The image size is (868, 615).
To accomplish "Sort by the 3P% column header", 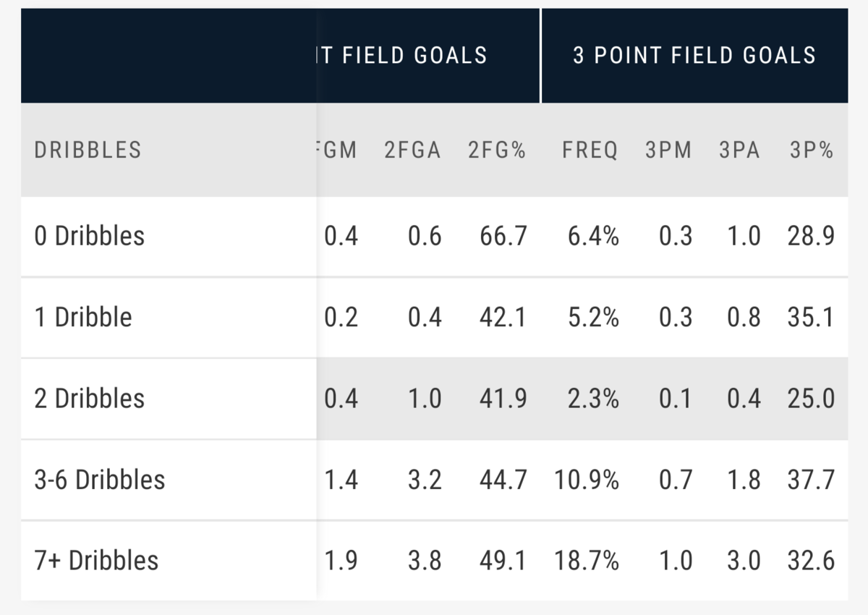I will tap(812, 150).
